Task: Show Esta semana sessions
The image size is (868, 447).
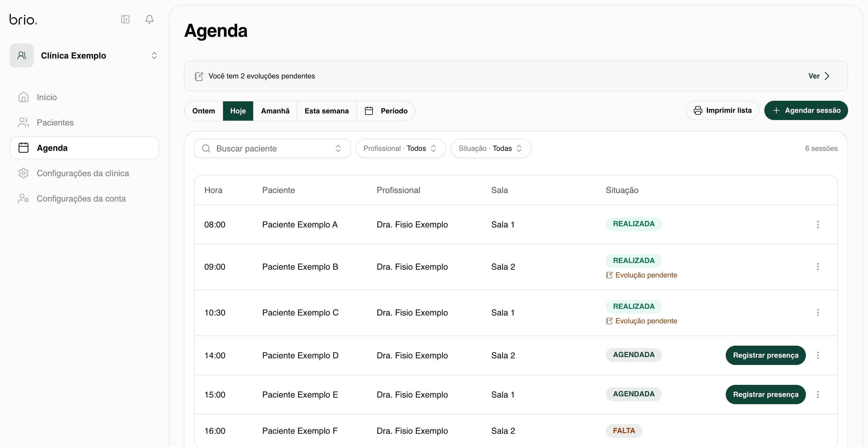Action: pyautogui.click(x=326, y=111)
